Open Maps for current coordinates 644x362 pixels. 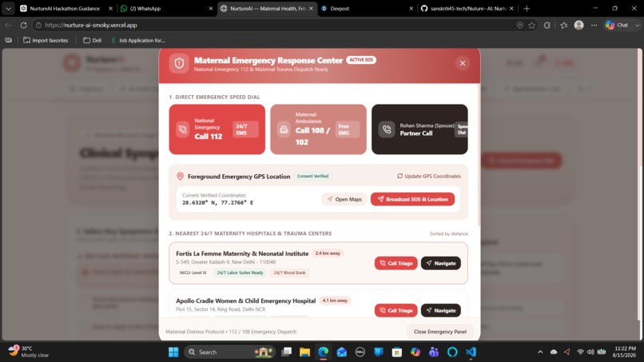(344, 199)
